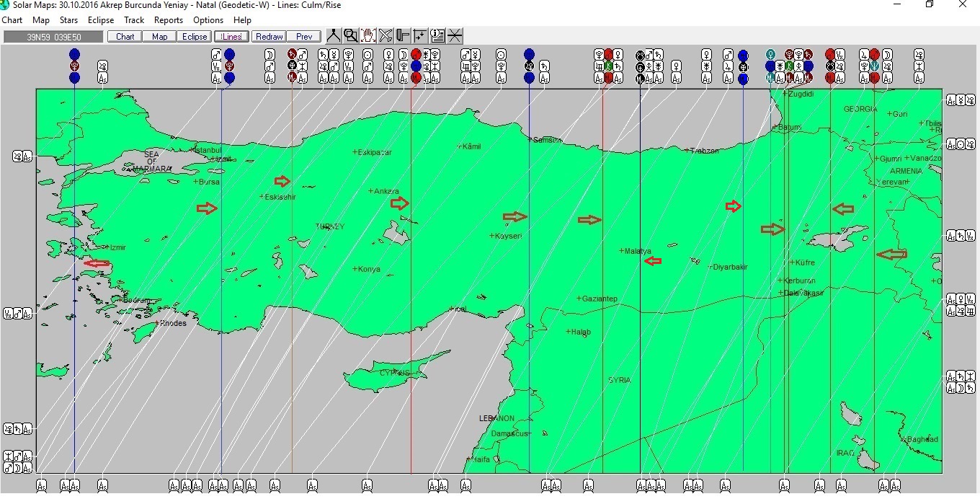Toggle the Lines button in toolbar
Image resolution: width=980 pixels, height=499 pixels.
coord(232,37)
